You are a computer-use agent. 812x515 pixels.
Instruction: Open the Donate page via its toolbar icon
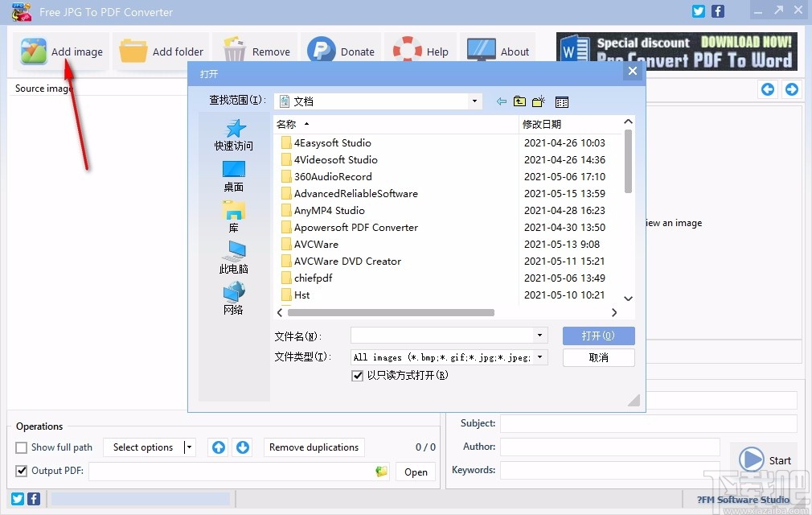(x=320, y=50)
